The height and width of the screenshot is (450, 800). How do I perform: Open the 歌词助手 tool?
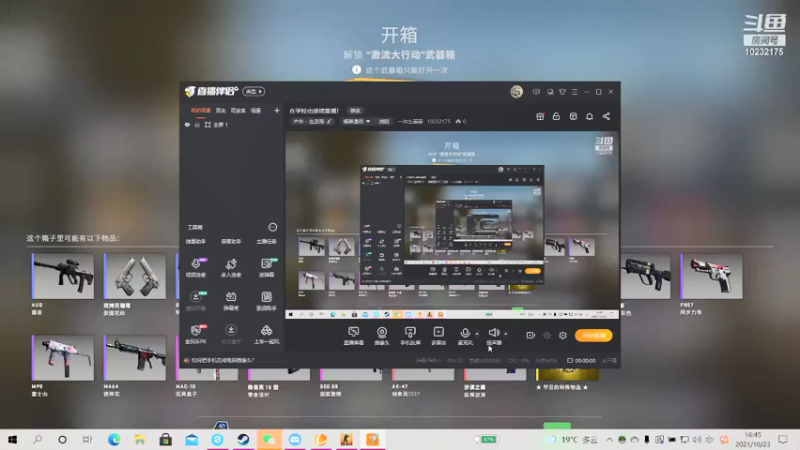(266, 301)
